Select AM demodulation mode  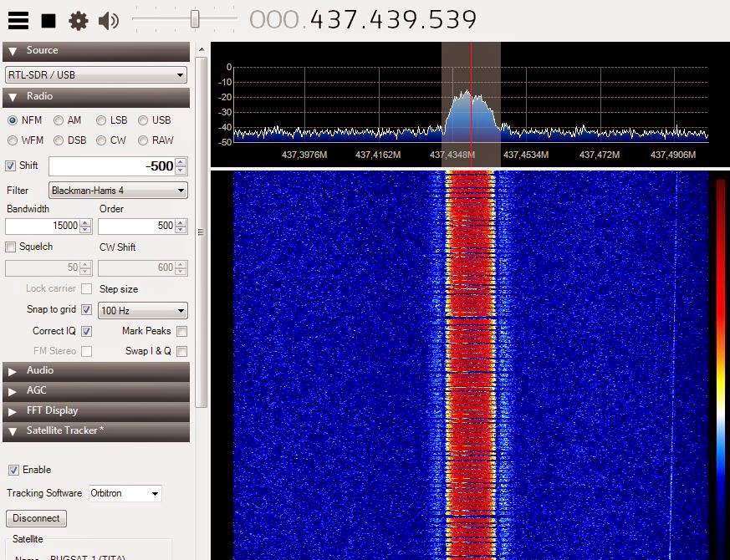[x=59, y=120]
